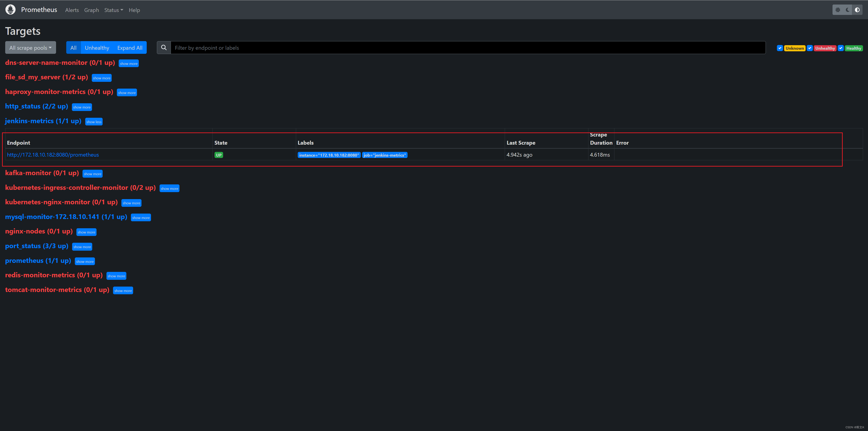Click the yellow Unknown filter badge

[795, 48]
